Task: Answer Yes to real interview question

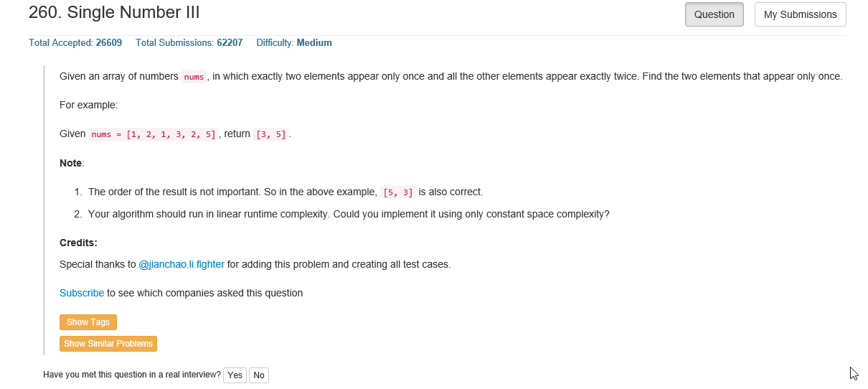Action: [235, 375]
